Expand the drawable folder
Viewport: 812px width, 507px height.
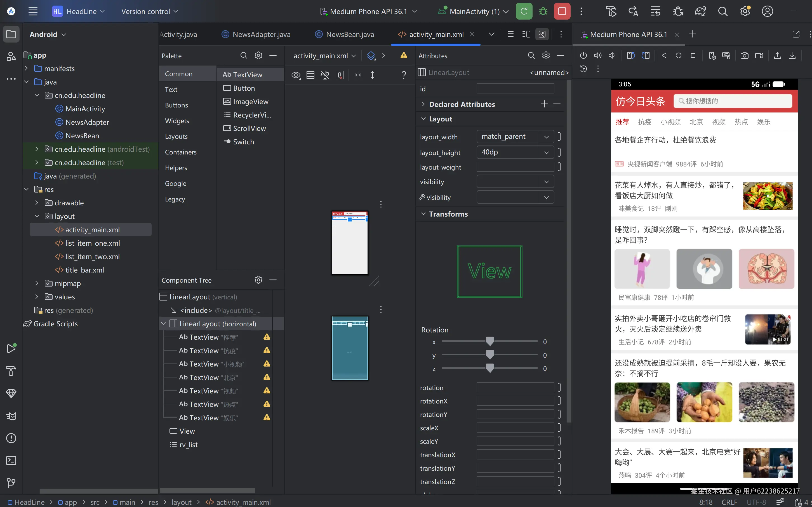[x=37, y=203]
